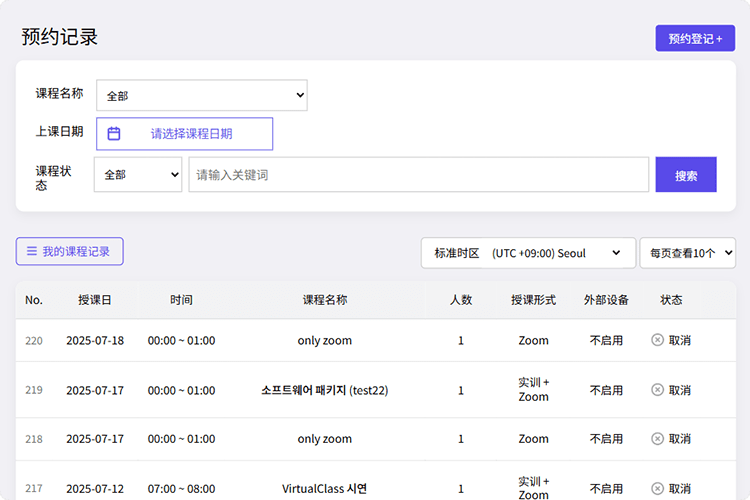Click cancel circle icon in row 219

tap(658, 389)
